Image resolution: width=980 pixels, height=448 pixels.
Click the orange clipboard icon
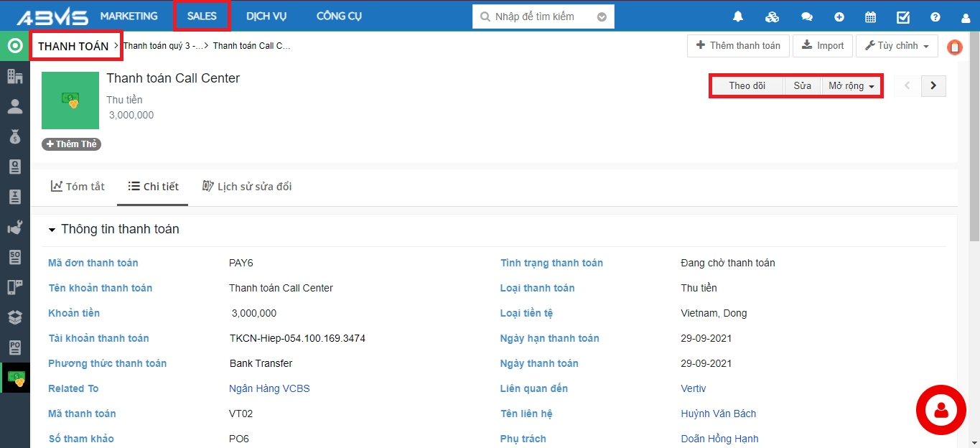coord(954,47)
